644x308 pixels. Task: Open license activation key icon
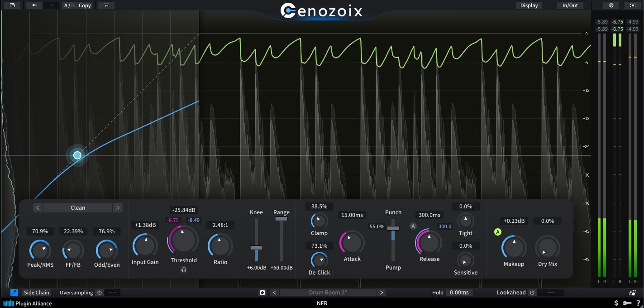[627, 303]
